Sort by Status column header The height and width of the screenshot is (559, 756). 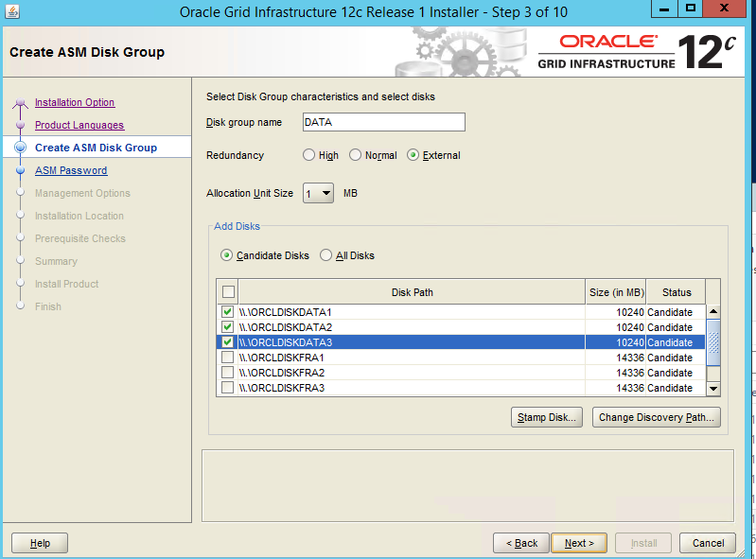(676, 292)
